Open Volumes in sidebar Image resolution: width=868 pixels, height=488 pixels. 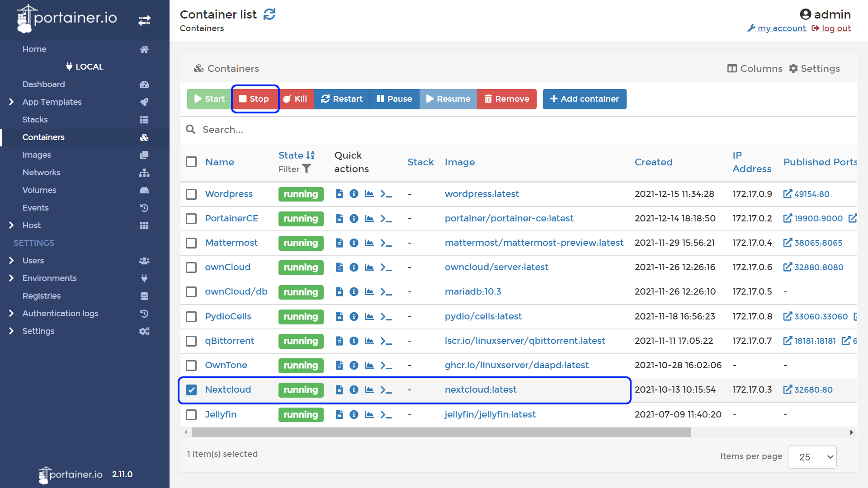(x=39, y=190)
